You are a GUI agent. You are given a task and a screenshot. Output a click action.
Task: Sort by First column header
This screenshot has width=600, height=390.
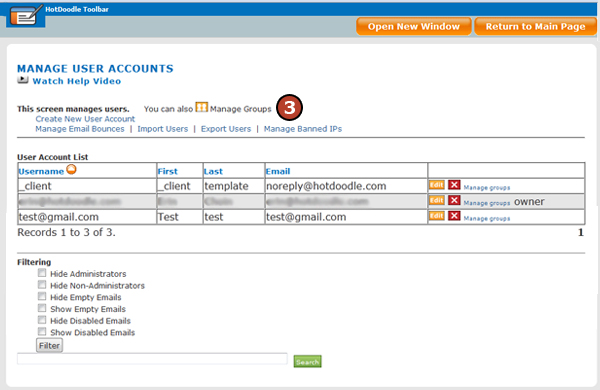168,171
